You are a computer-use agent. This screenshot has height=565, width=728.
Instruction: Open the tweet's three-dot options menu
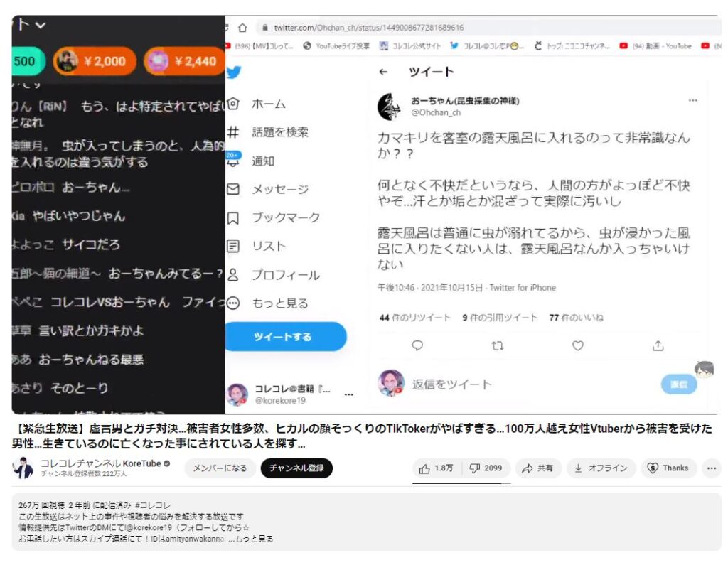tap(693, 101)
